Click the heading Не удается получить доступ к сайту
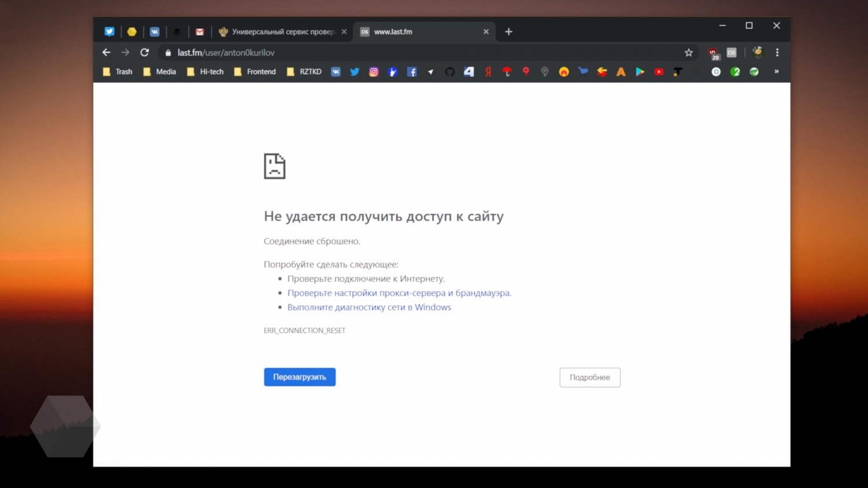The image size is (868, 488). point(384,216)
